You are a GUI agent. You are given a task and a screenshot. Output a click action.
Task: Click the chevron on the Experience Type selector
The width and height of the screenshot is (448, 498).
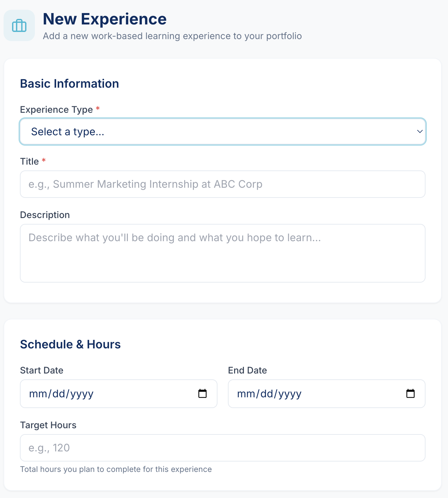[419, 132]
